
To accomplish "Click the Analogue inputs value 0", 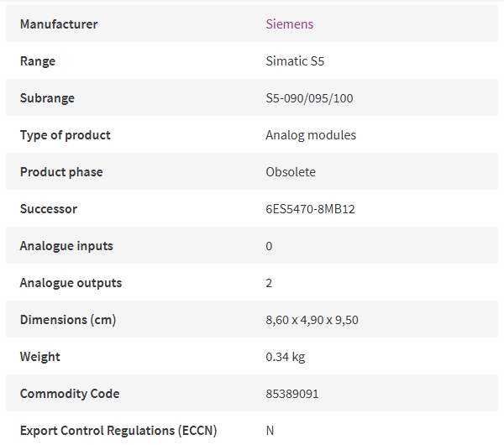I will 269,246.
